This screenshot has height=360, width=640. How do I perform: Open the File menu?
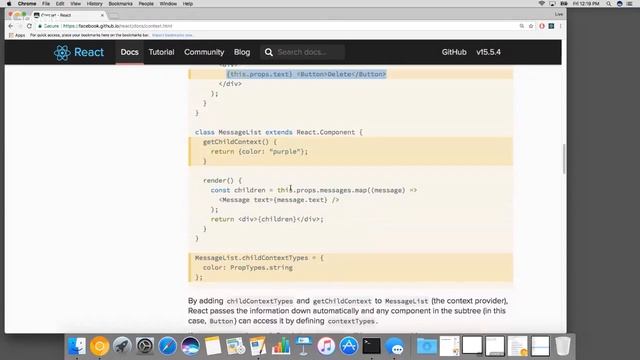[x=46, y=4]
